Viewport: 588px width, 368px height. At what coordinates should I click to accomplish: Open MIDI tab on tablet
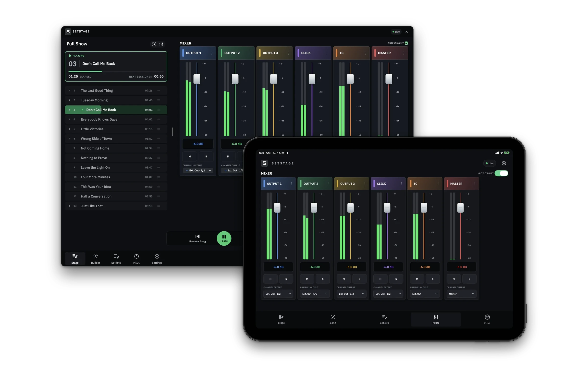click(x=487, y=319)
